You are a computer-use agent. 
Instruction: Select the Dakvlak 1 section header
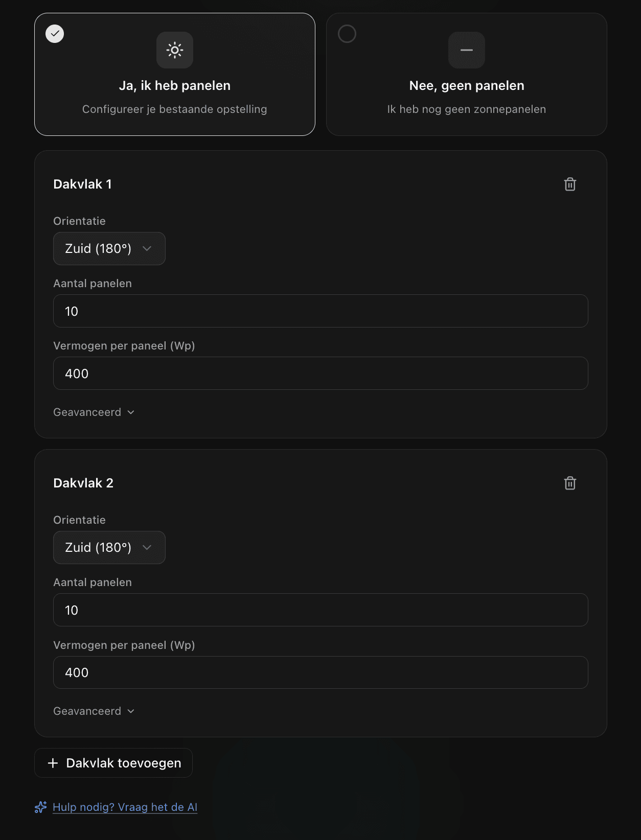(x=84, y=184)
